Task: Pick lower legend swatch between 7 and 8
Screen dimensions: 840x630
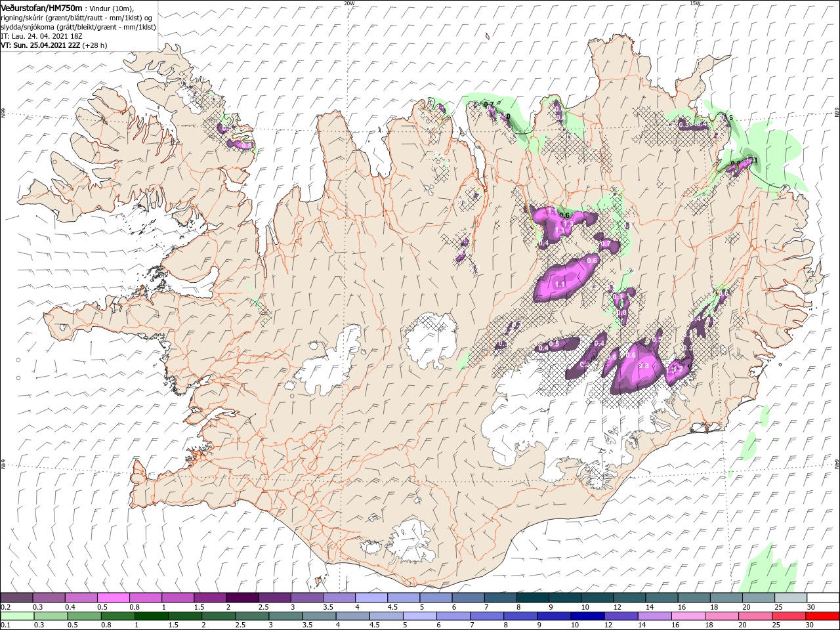Action: [x=486, y=616]
